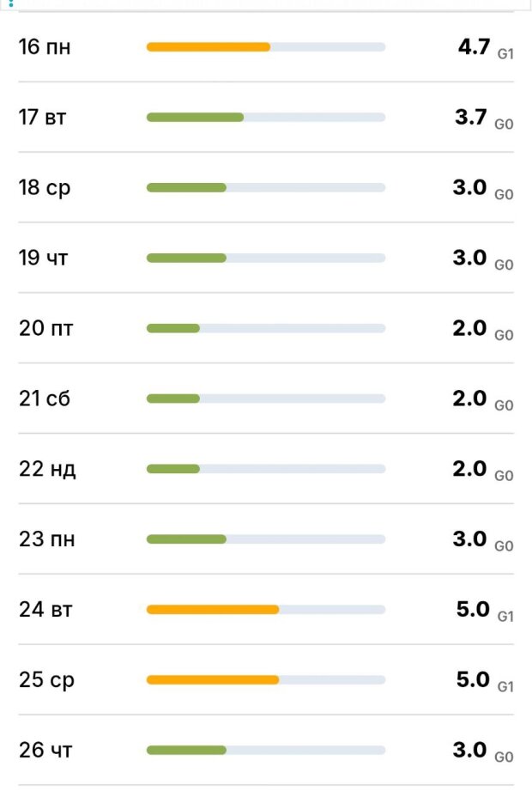Click the orange bar for 24 вт
This screenshot has height=791, width=532.
[x=213, y=611]
